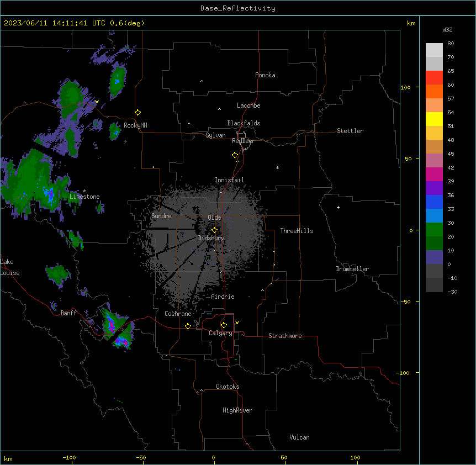Click the Base_Reflectivity title
Image resolution: width=476 pixels, height=465 pixels.
(238, 8)
